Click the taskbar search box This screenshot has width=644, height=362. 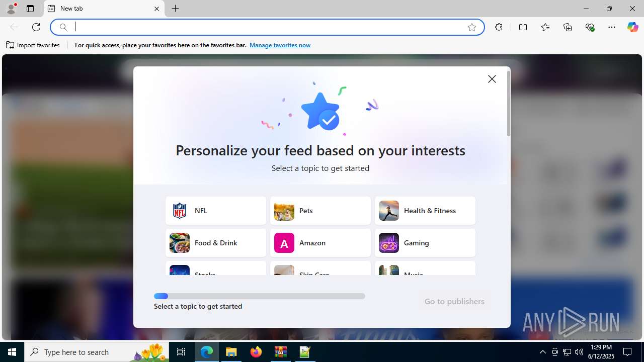97,352
